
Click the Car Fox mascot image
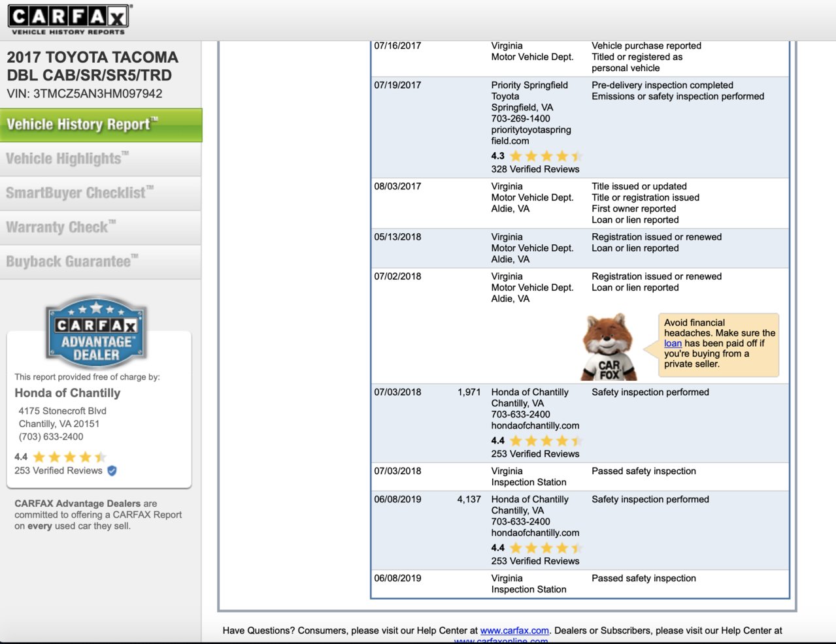click(609, 347)
